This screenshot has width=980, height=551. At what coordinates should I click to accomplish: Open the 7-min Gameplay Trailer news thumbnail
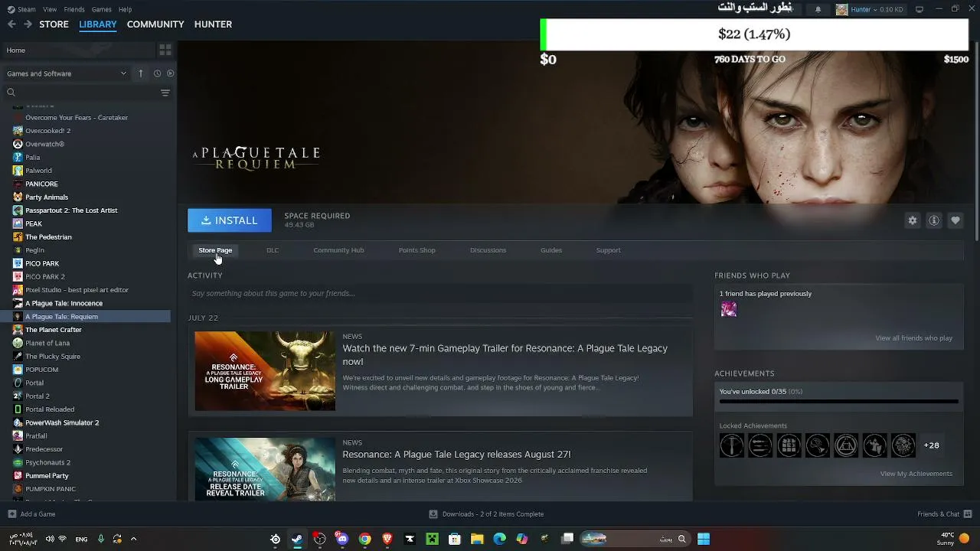tap(265, 371)
